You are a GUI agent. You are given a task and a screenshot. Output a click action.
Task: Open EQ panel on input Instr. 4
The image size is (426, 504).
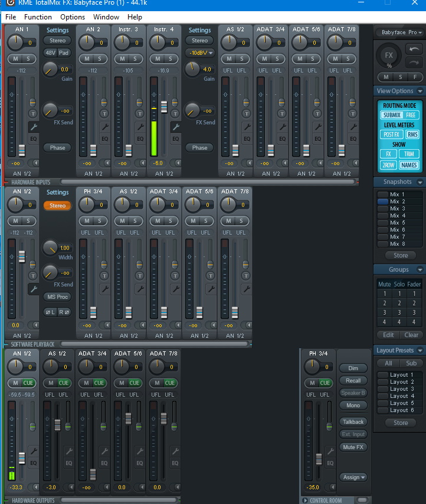[x=176, y=139]
